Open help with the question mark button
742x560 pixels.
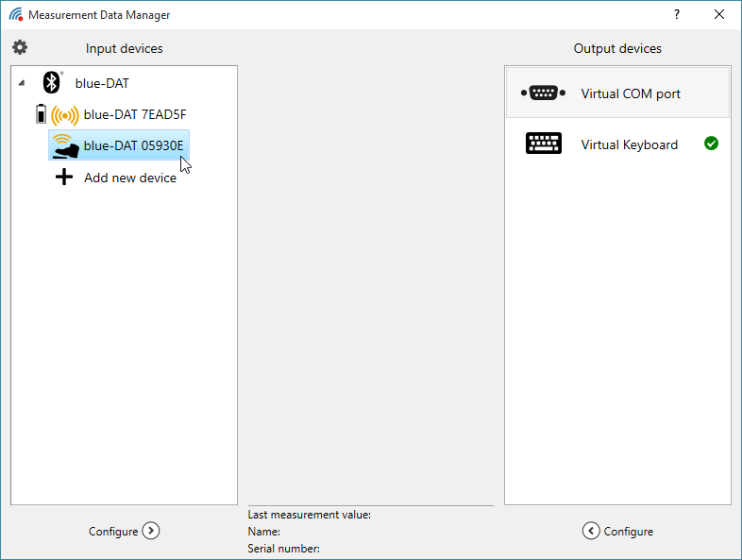tap(677, 15)
